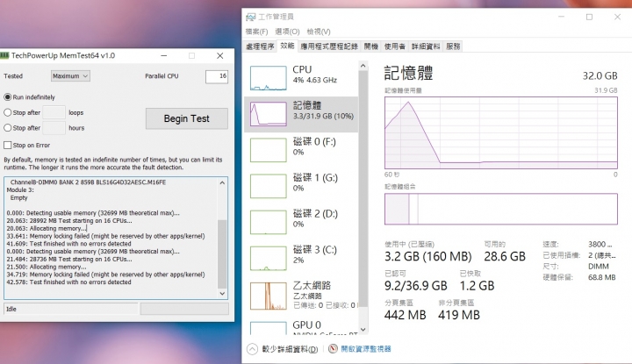Click the Task Manager title bar icon

click(x=251, y=17)
